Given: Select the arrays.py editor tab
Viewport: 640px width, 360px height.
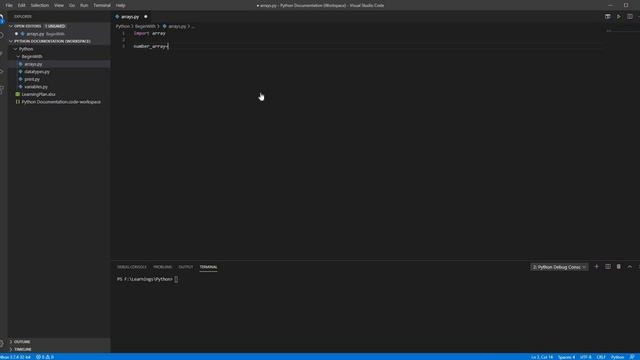Looking at the screenshot, I should pos(130,17).
